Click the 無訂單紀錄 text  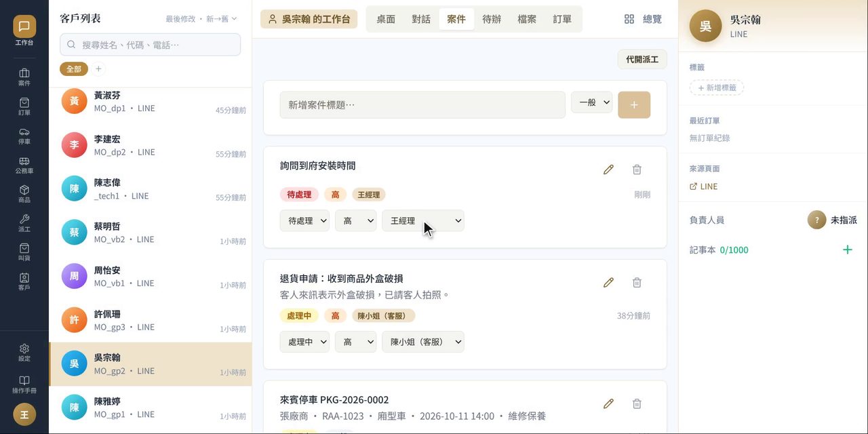[x=709, y=138]
